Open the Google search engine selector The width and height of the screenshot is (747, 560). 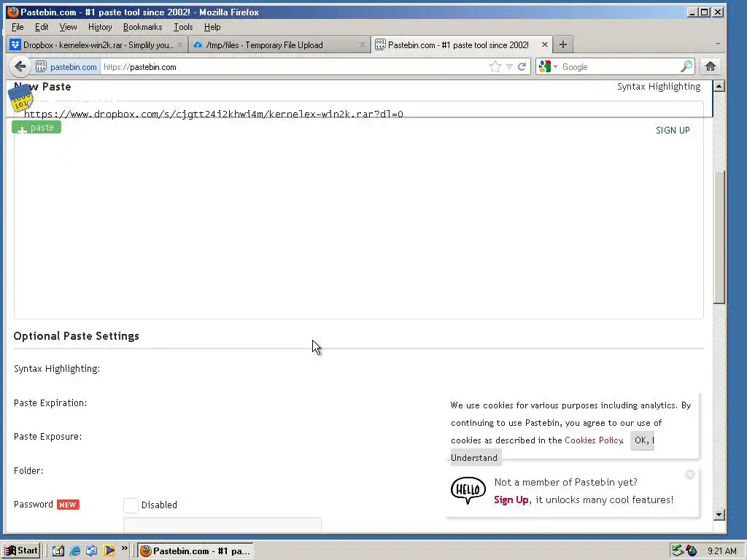547,66
